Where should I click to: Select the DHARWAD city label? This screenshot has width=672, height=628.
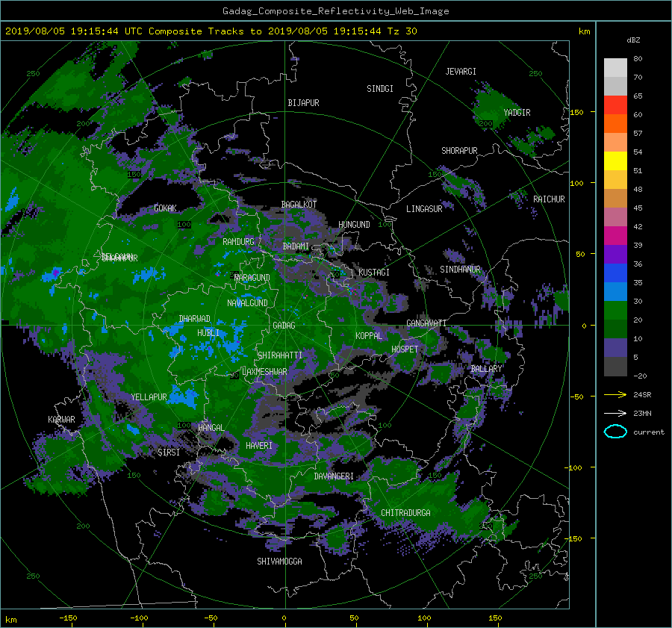point(194,319)
